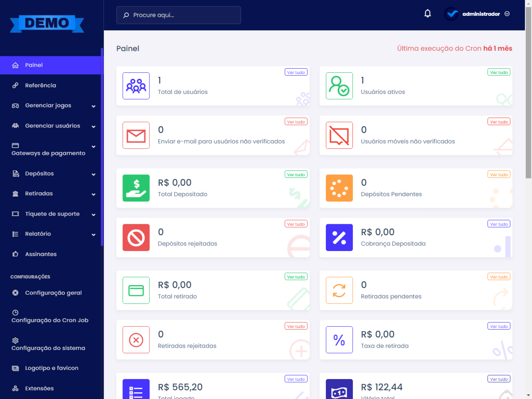The height and width of the screenshot is (399, 532).
Task: Open Configuração geral in sidebar
Action: click(x=52, y=293)
